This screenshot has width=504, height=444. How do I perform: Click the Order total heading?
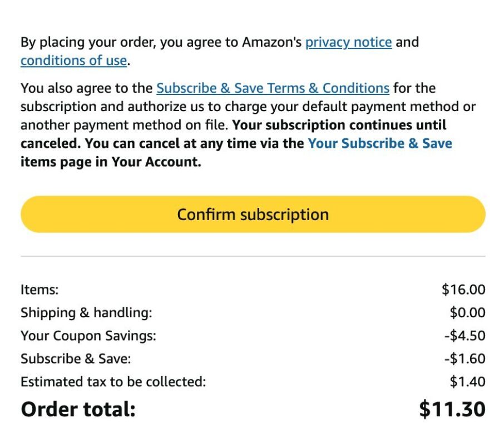click(78, 410)
